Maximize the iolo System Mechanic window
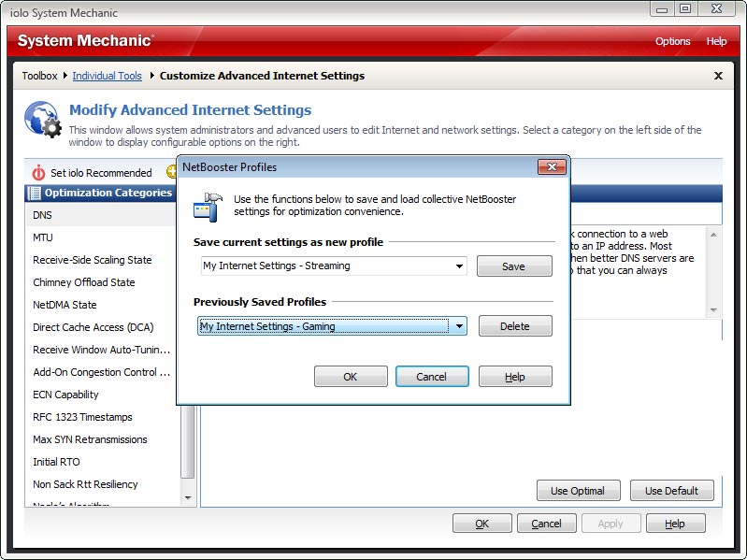Image resolution: width=747 pixels, height=560 pixels. click(685, 9)
